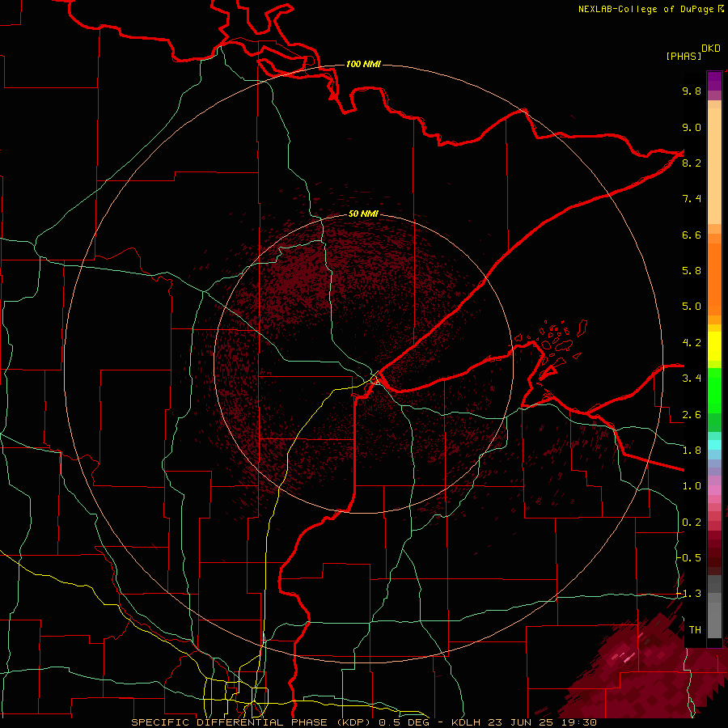Click the 50 NMI range ring label
The height and width of the screenshot is (728, 728).
(x=363, y=214)
